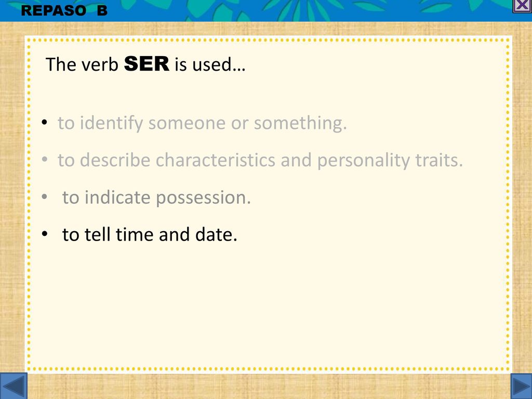This screenshot has width=532, height=399.
Task: Advance with the next slide arrow
Action: (521, 386)
